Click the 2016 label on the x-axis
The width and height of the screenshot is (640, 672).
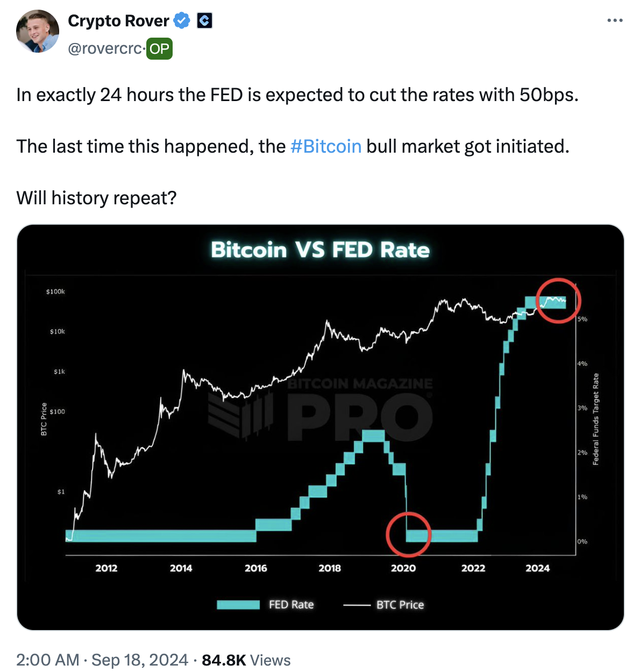coord(255,568)
